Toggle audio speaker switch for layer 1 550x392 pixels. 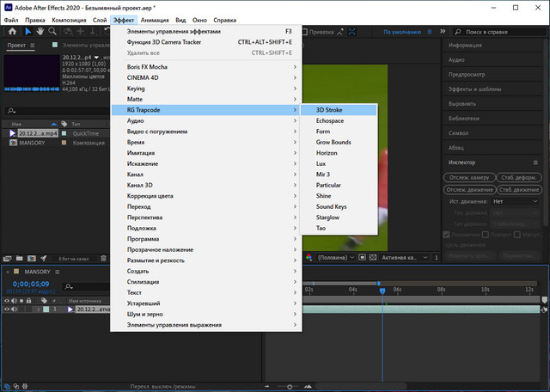point(15,309)
